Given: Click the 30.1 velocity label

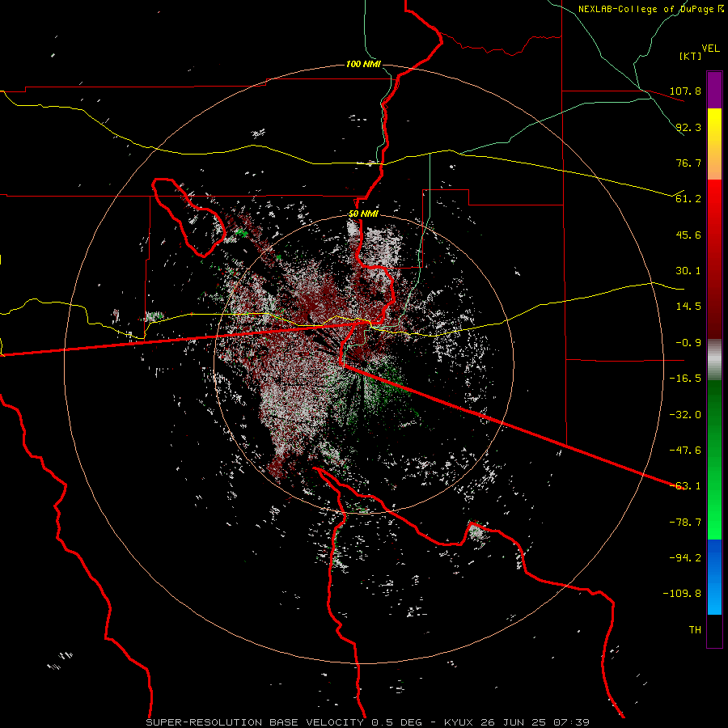Looking at the screenshot, I should [688, 271].
